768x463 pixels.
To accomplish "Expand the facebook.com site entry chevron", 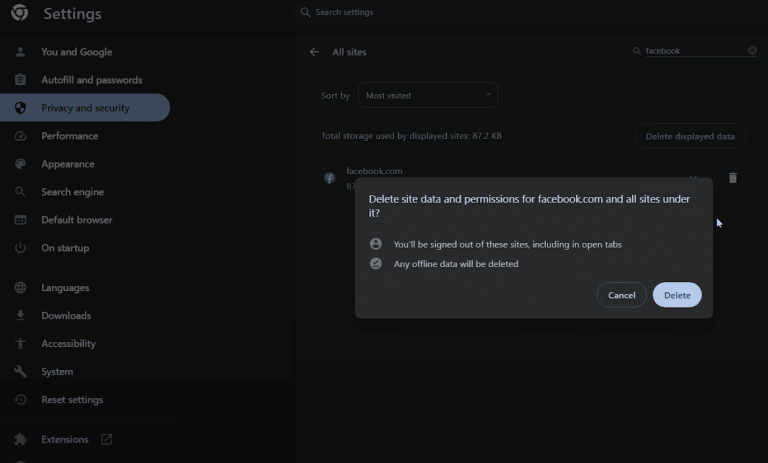I will [x=693, y=177].
